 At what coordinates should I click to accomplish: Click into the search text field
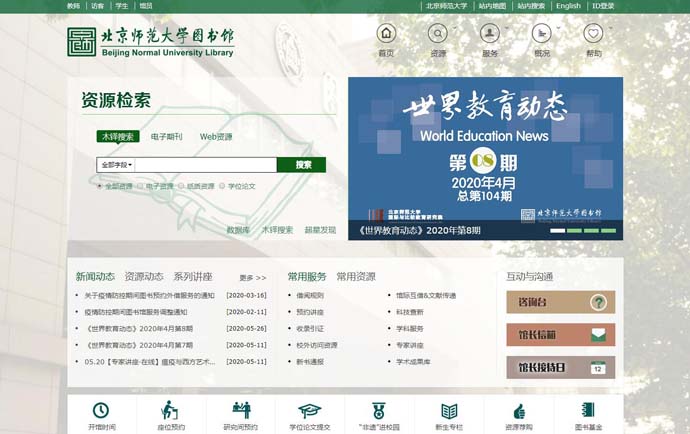point(206,165)
